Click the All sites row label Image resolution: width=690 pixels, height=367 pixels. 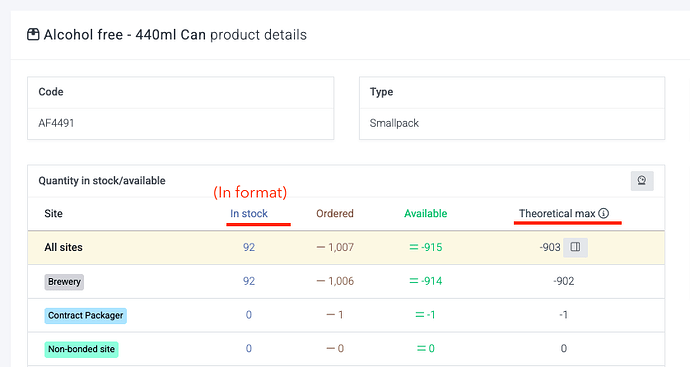pyautogui.click(x=63, y=247)
